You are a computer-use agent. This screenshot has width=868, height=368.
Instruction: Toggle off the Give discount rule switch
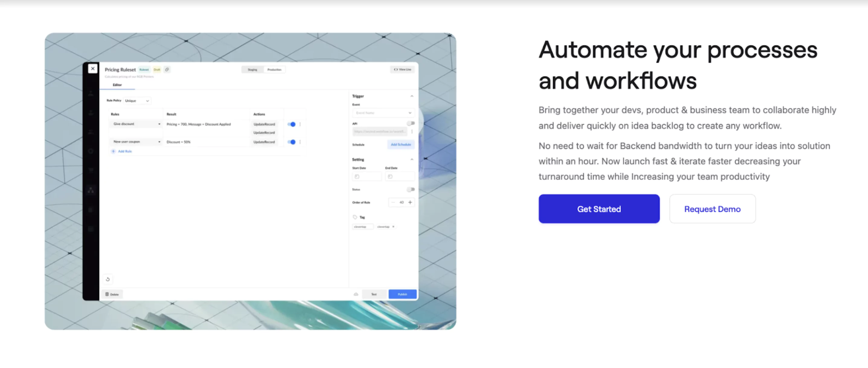(x=291, y=124)
